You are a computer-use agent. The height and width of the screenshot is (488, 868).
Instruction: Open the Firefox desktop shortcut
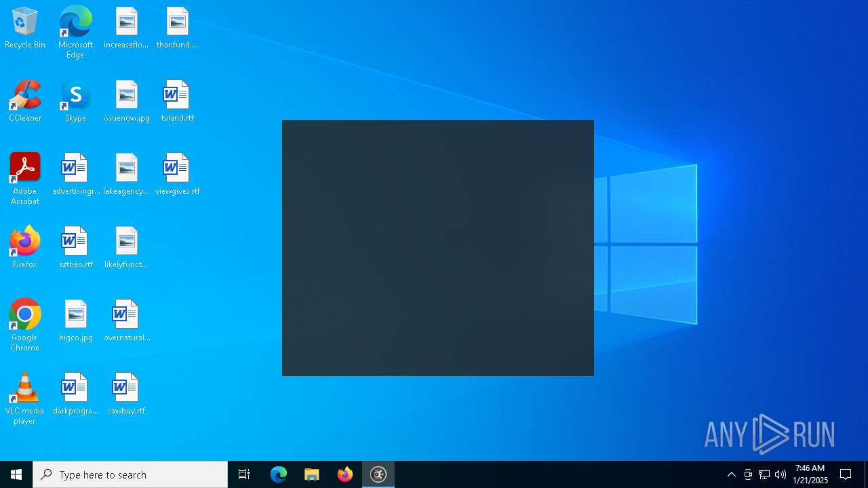[x=25, y=248]
